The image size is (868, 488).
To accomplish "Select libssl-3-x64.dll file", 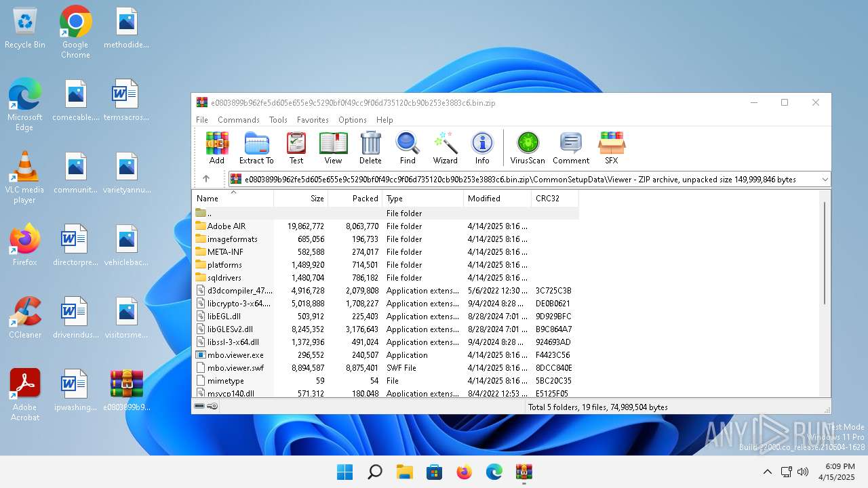I will pyautogui.click(x=386, y=342).
